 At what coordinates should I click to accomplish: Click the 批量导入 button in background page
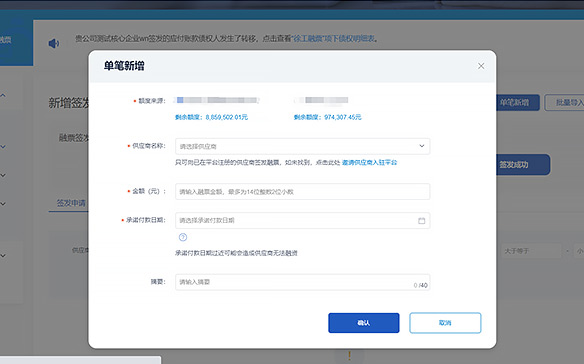click(564, 102)
